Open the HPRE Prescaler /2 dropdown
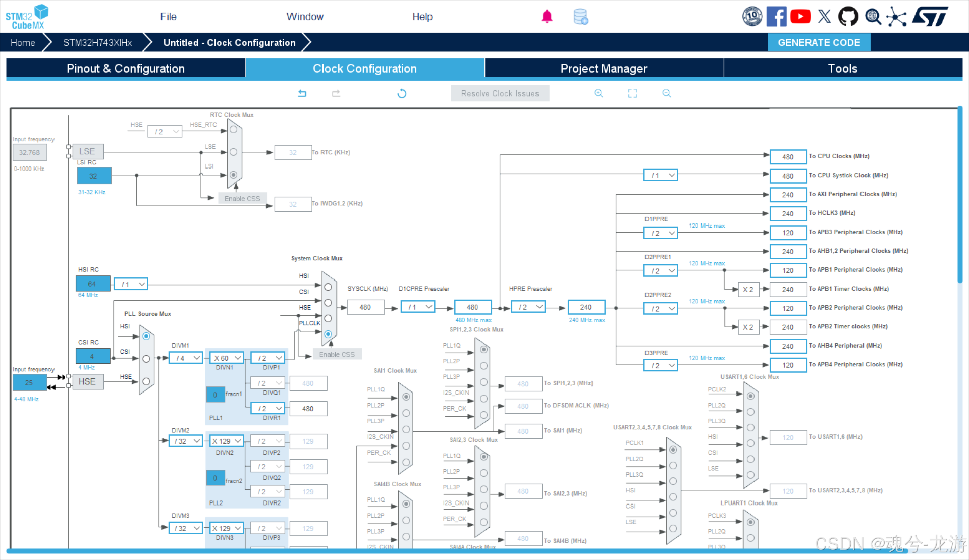 coord(528,307)
